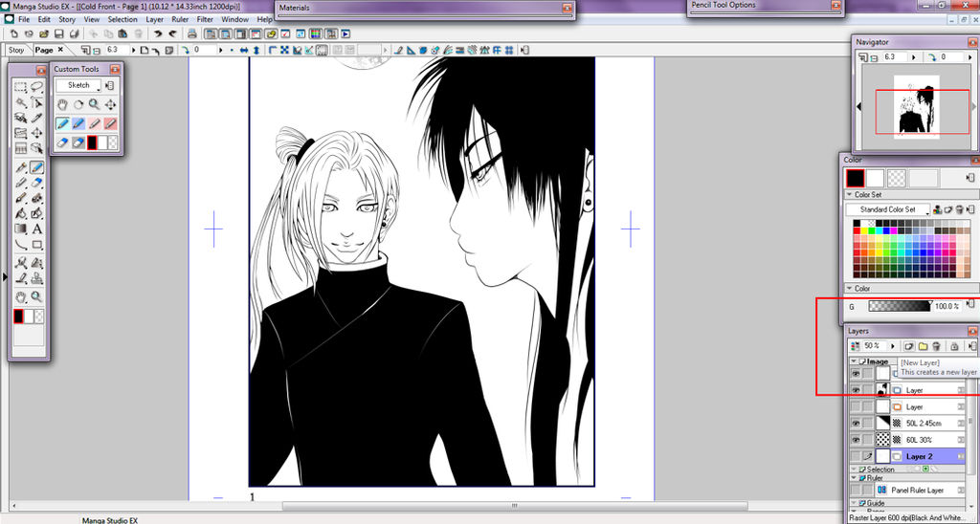Click the delete layer trash icon
The height and width of the screenshot is (524, 980).
936,346
